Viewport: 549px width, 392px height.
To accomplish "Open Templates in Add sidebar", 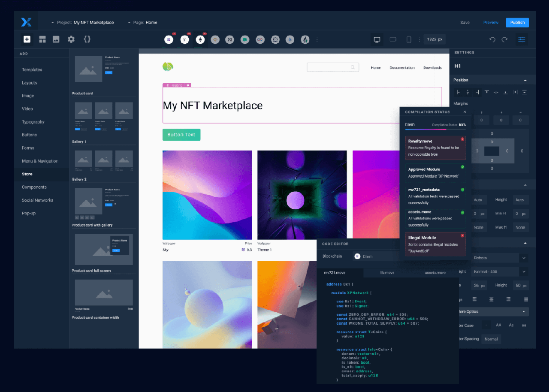I will coord(32,69).
